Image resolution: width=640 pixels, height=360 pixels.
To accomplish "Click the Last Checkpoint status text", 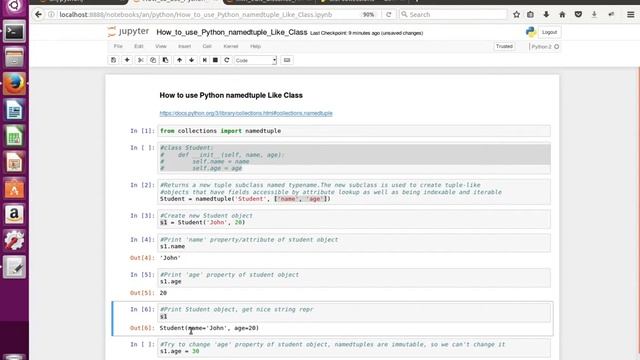I will (367, 33).
